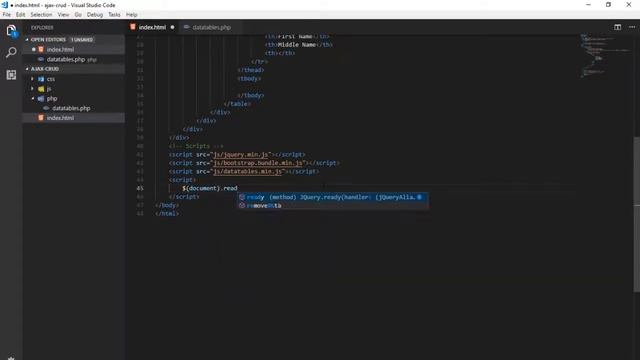Click the js/jquery.min.js script link
640x360 pixels.
coord(241,155)
